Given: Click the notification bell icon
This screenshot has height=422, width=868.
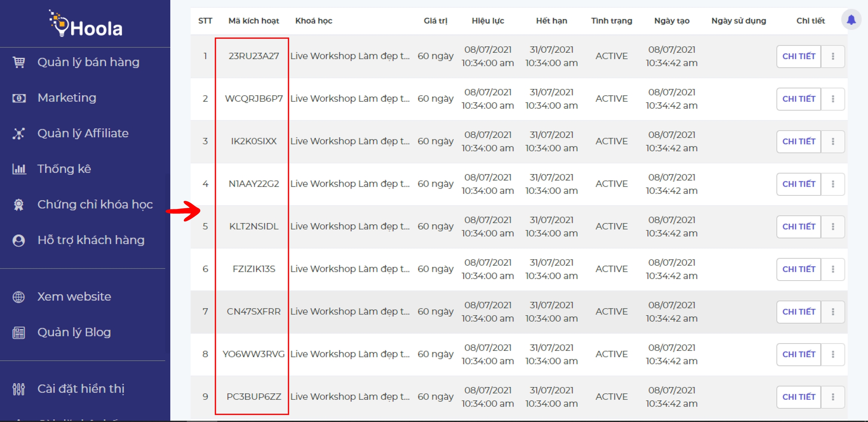Looking at the screenshot, I should (851, 20).
